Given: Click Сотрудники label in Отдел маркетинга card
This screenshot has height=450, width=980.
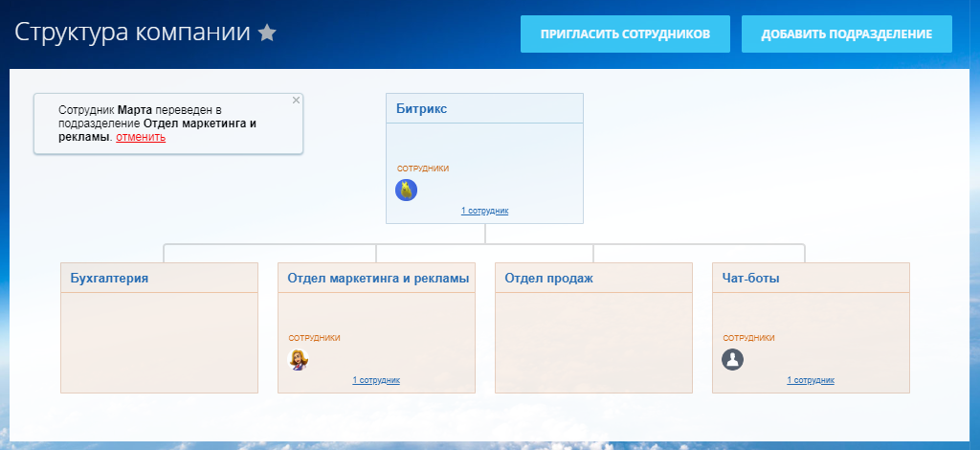Looking at the screenshot, I should [x=314, y=338].
